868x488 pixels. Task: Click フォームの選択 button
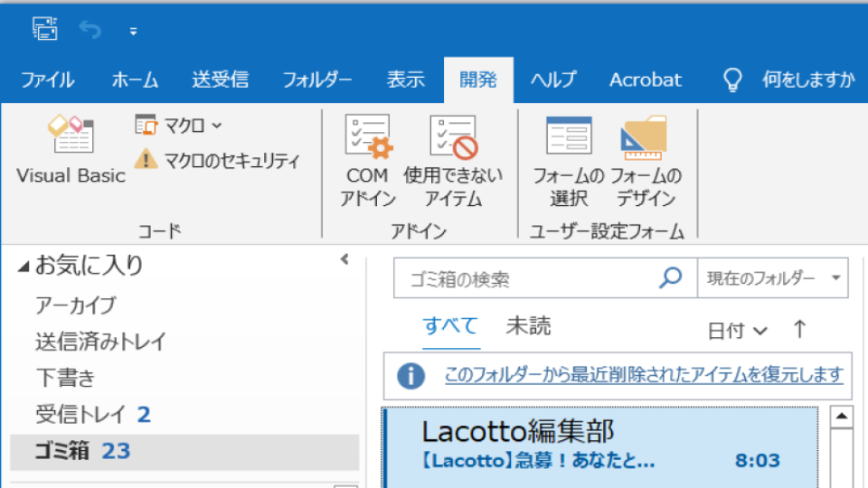point(569,162)
